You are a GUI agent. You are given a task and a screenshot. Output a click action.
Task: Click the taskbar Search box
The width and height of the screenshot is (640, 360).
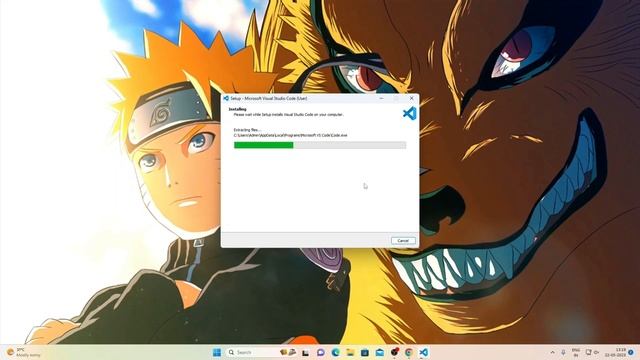[262, 352]
